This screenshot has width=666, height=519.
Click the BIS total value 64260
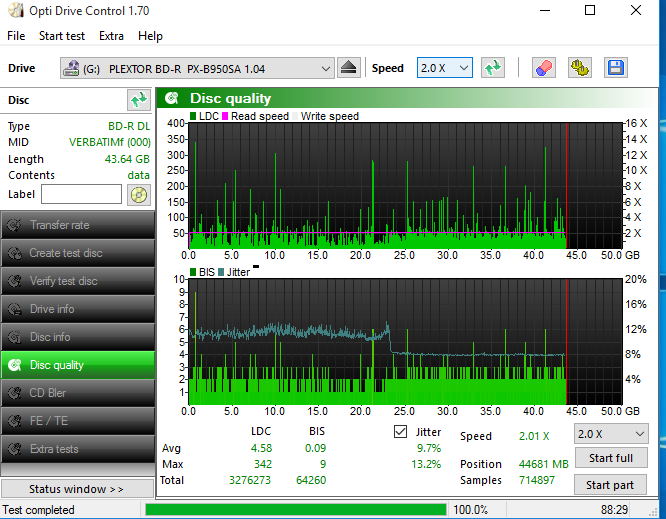311,480
